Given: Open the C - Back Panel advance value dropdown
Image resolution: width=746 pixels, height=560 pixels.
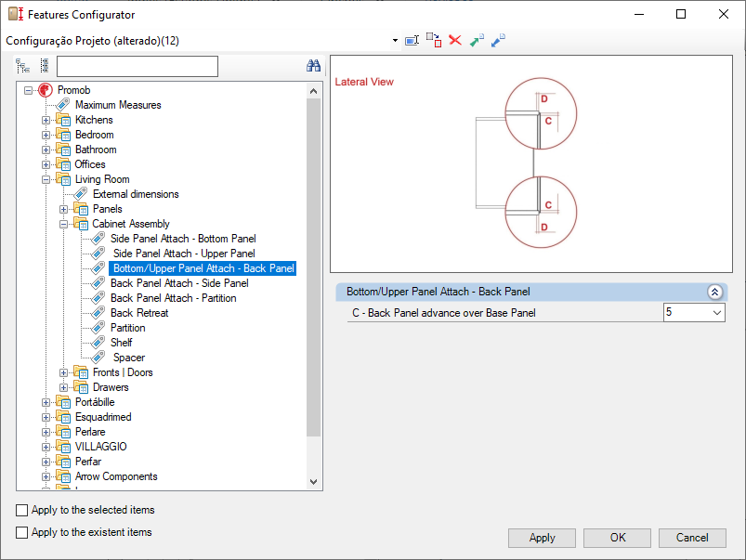Looking at the screenshot, I should pyautogui.click(x=717, y=313).
